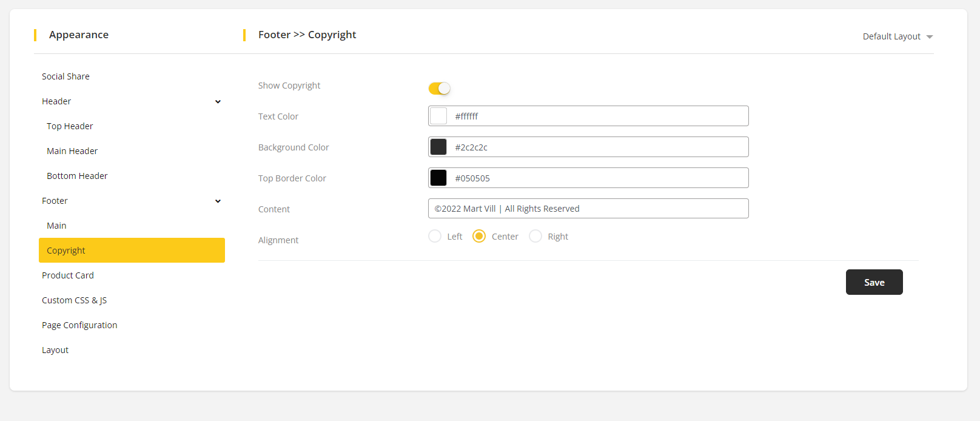The image size is (980, 421).
Task: Select the Right alignment radio button
Action: pyautogui.click(x=535, y=236)
